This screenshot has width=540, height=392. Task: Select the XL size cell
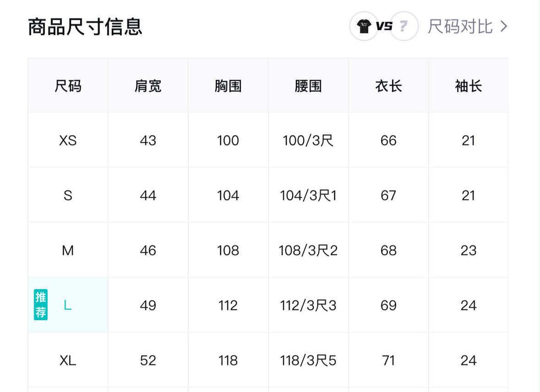point(68,360)
